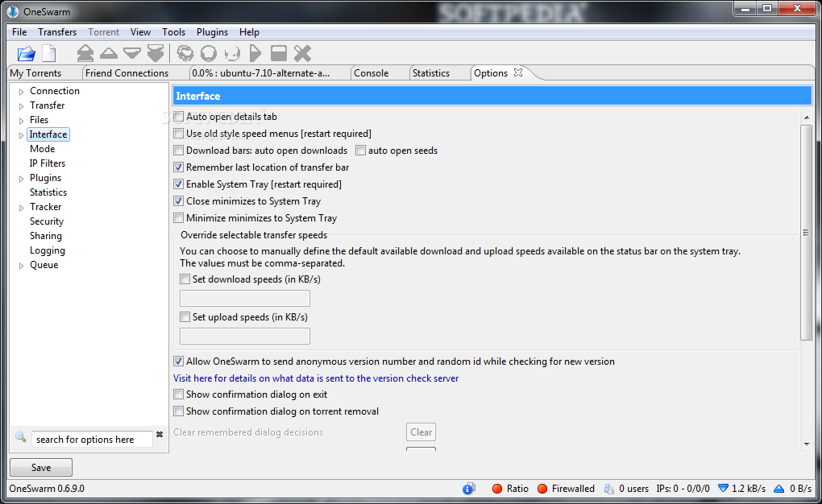Expand the Interface tree node arrow
Screen dimensions: 822x504
[22, 135]
